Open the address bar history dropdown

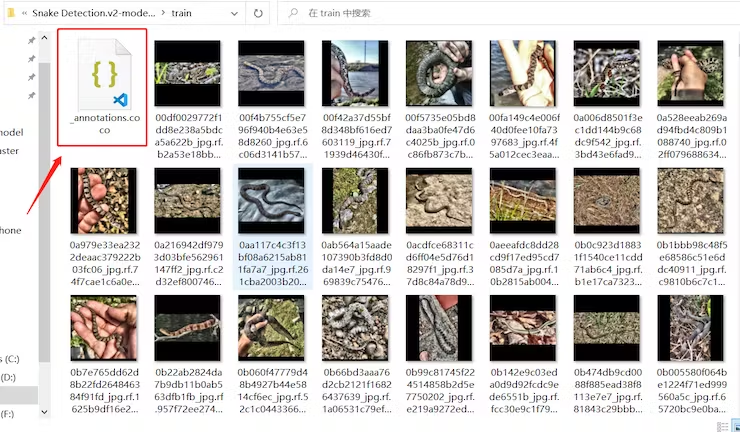coord(231,15)
